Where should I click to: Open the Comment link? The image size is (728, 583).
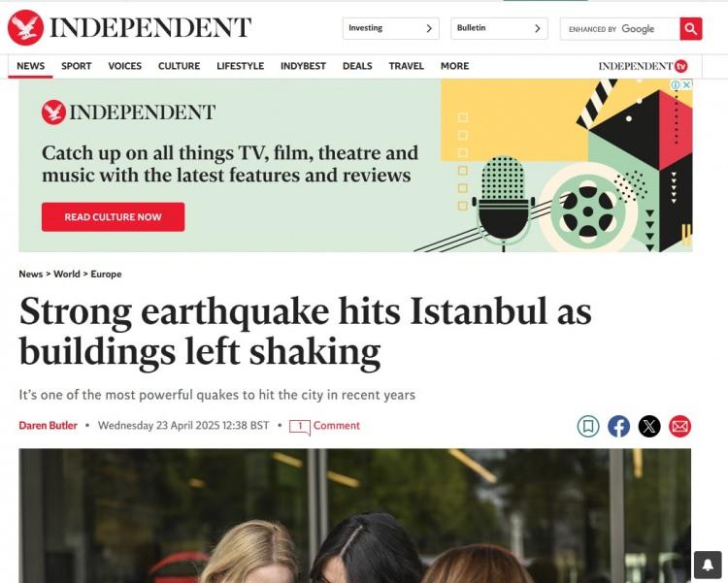[x=337, y=425]
